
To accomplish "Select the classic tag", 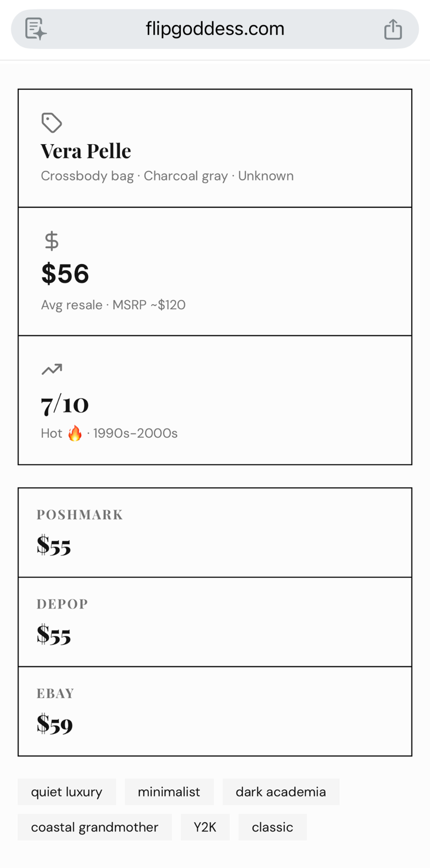I will (x=272, y=827).
